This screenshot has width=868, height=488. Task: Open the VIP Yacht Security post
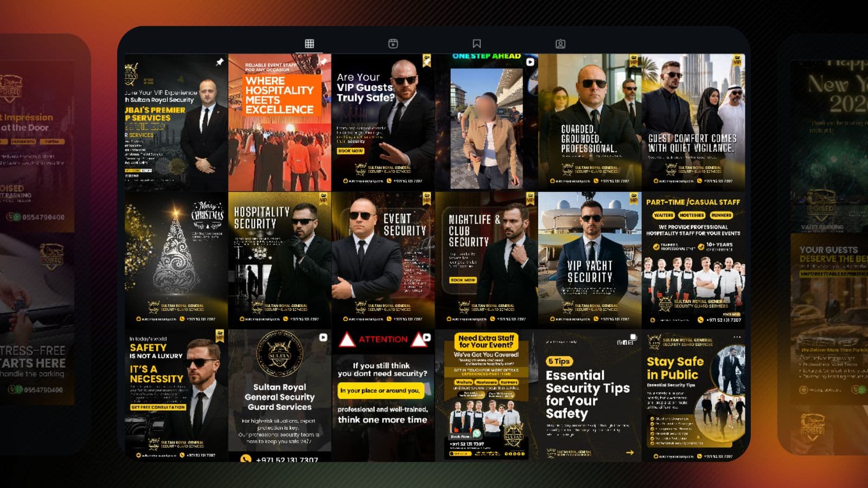590,259
